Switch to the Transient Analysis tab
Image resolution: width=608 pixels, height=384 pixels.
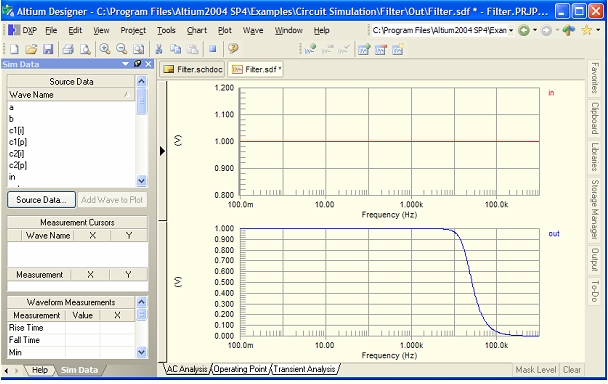[x=304, y=369]
